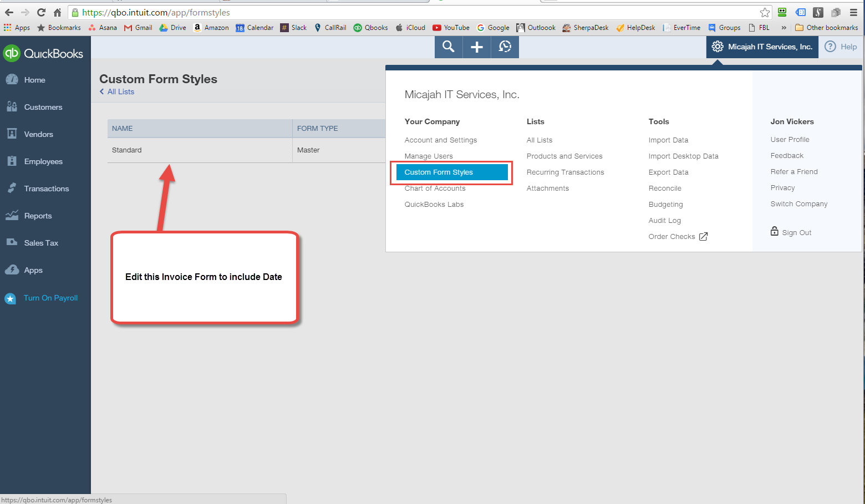Open the Chrome menu
Viewport: 865px width, 504px height.
[x=853, y=12]
